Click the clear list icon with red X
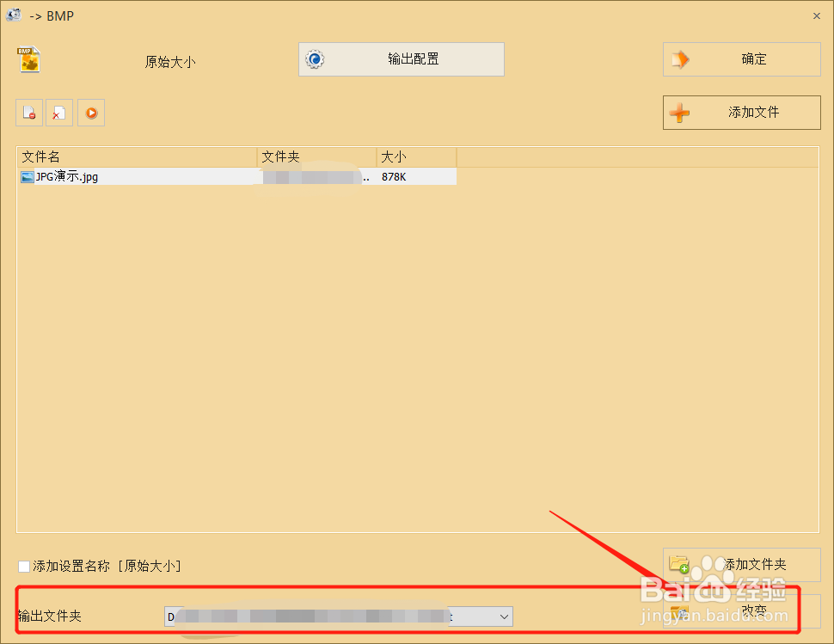This screenshot has height=644, width=834. [x=59, y=112]
